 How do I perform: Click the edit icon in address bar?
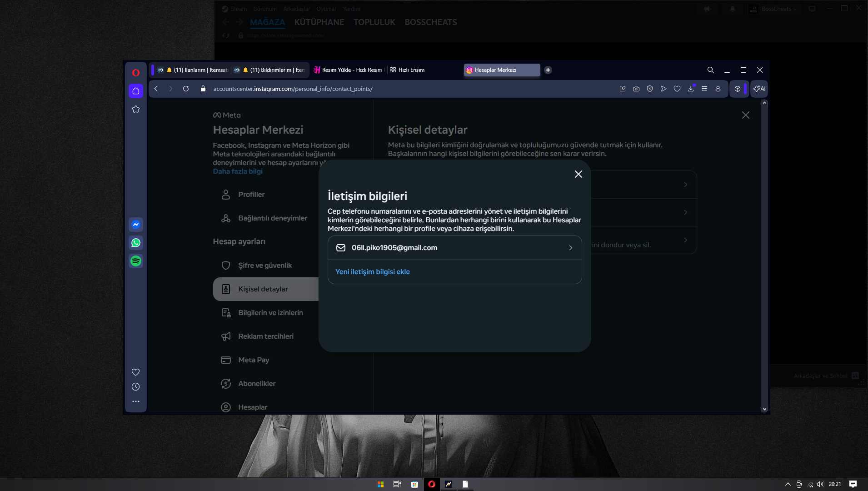[x=623, y=89]
